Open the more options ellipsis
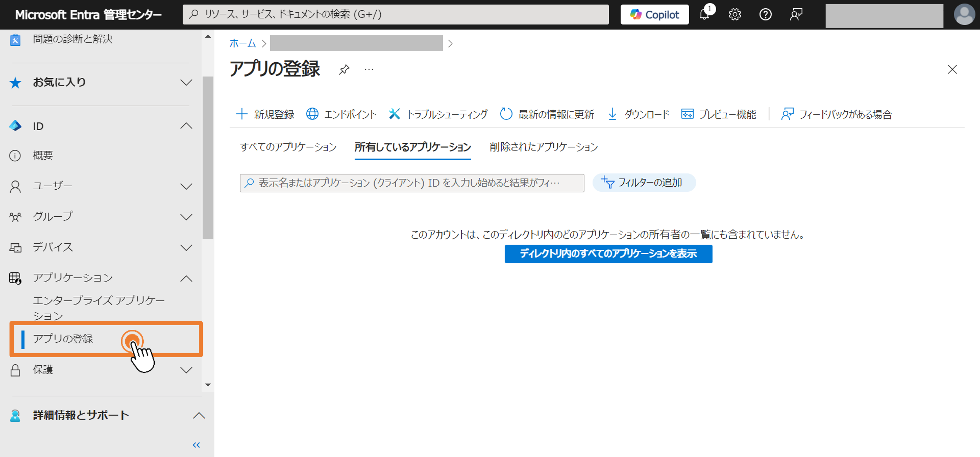980x457 pixels. [x=369, y=69]
